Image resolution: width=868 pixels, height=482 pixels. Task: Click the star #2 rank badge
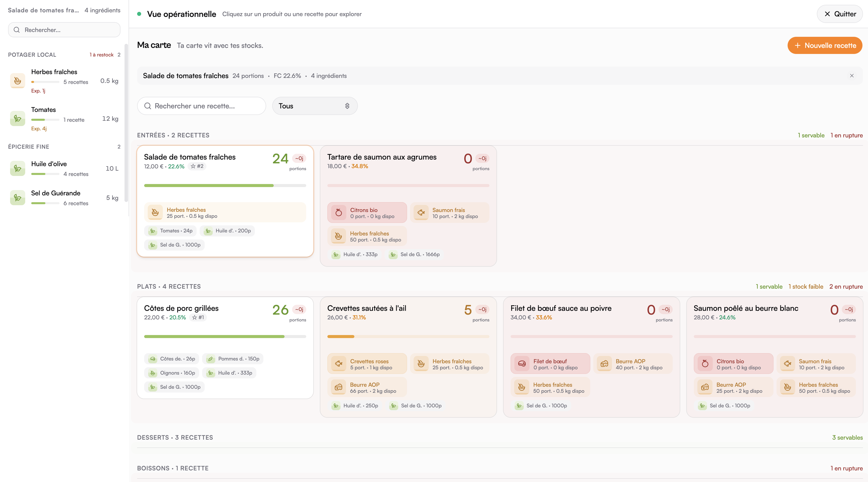coord(197,166)
